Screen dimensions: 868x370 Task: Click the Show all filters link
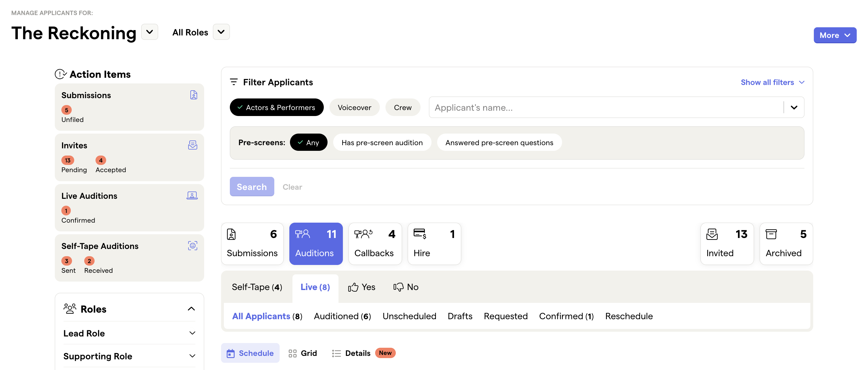(772, 82)
